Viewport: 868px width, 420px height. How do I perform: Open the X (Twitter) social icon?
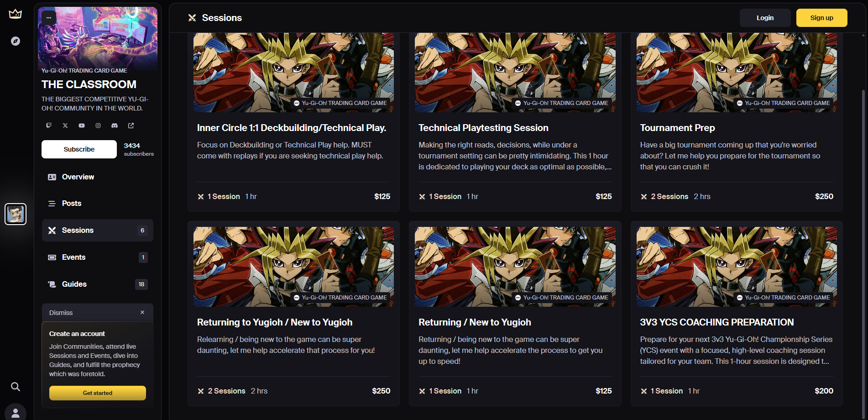(x=65, y=126)
